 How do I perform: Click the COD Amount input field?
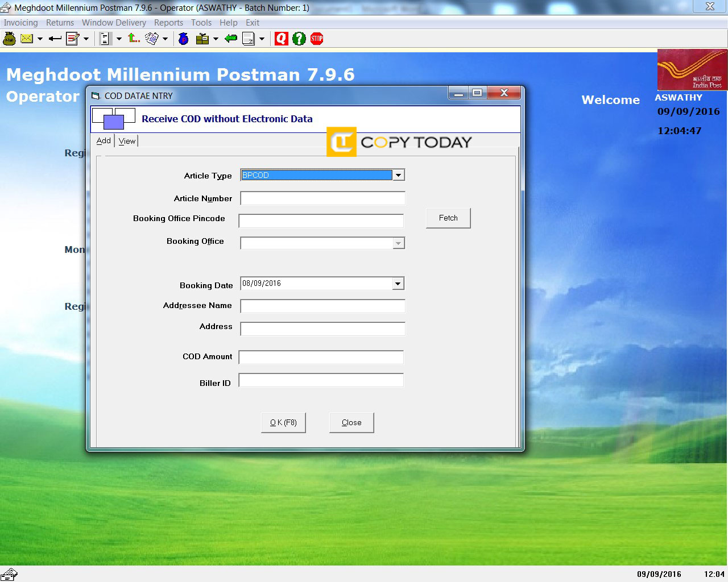coord(321,357)
